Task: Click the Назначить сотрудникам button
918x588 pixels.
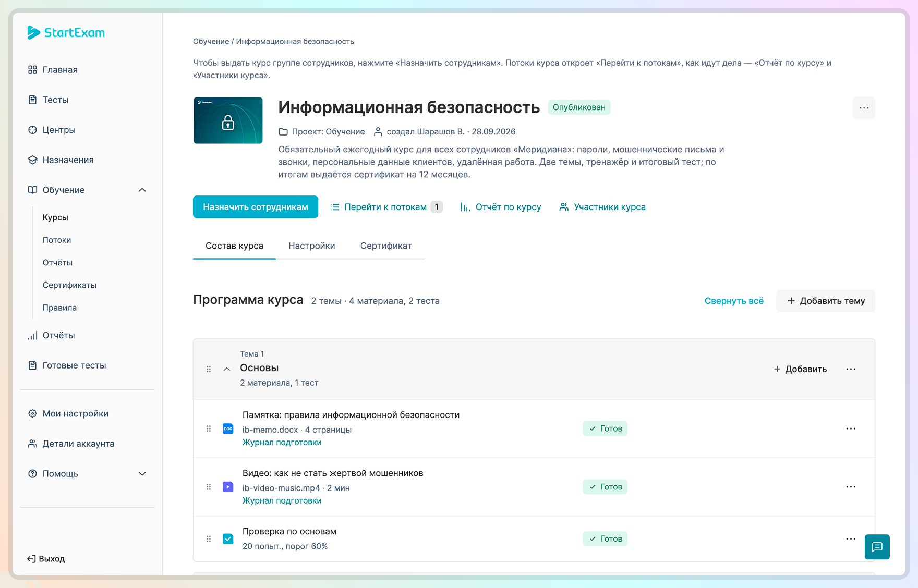Action: click(256, 207)
